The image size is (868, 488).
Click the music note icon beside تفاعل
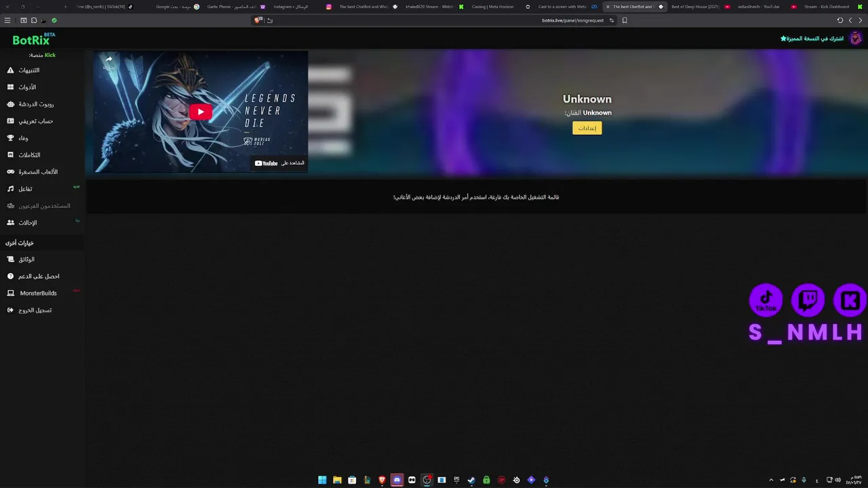click(10, 189)
